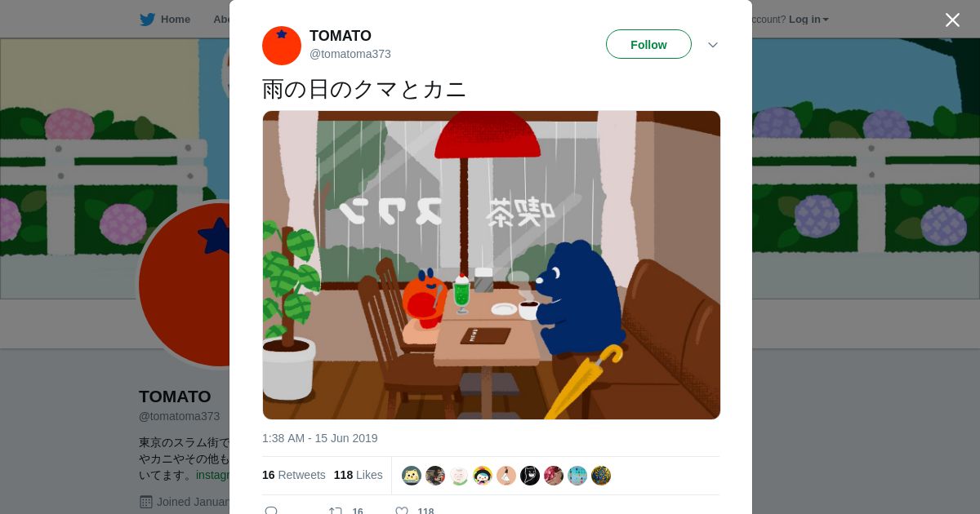
Task: View the 16 Retweets list
Action: [x=294, y=475]
